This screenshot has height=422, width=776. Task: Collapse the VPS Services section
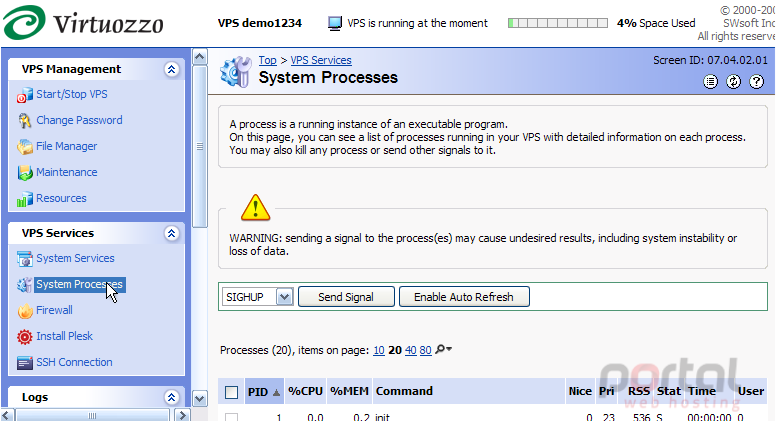tap(171, 234)
